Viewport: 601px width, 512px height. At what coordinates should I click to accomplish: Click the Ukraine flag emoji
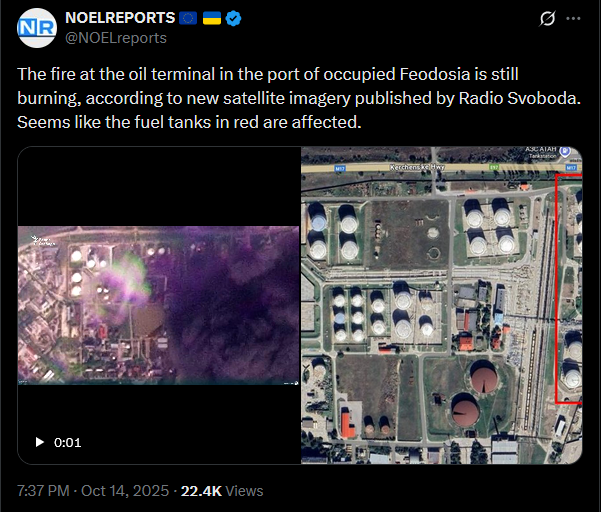(212, 18)
